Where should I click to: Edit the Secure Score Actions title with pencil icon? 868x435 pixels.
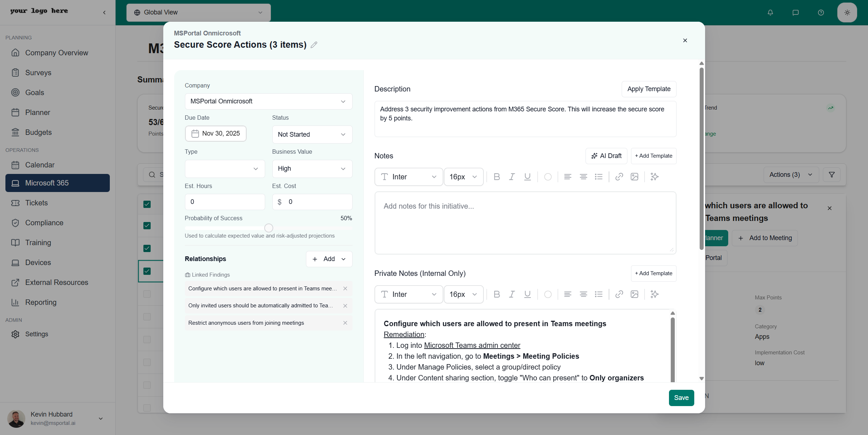point(314,45)
